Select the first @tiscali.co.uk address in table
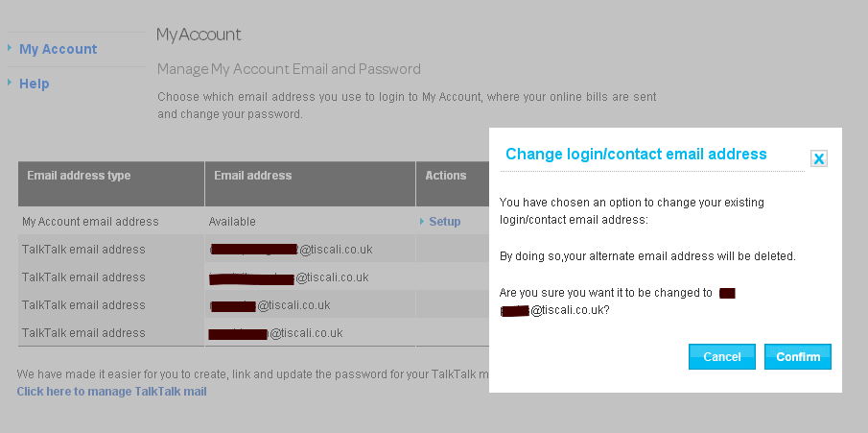The height and width of the screenshot is (433, 868). click(x=292, y=250)
